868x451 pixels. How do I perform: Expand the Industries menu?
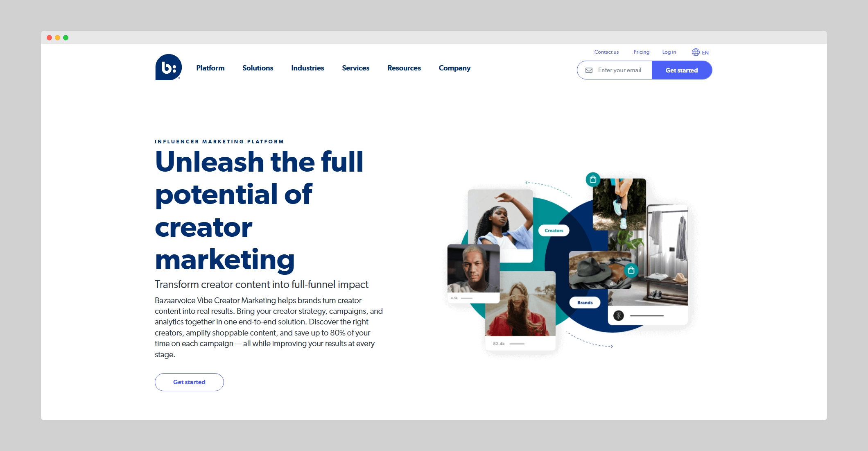tap(307, 68)
